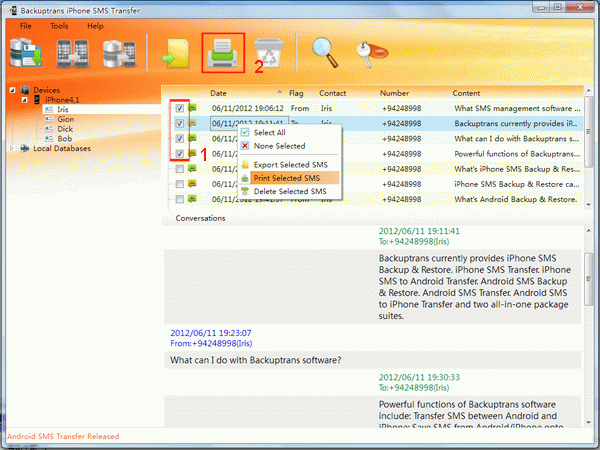This screenshot has width=600, height=450.
Task: Click the Backuptrans app icon in the title bar
Action: (x=13, y=10)
